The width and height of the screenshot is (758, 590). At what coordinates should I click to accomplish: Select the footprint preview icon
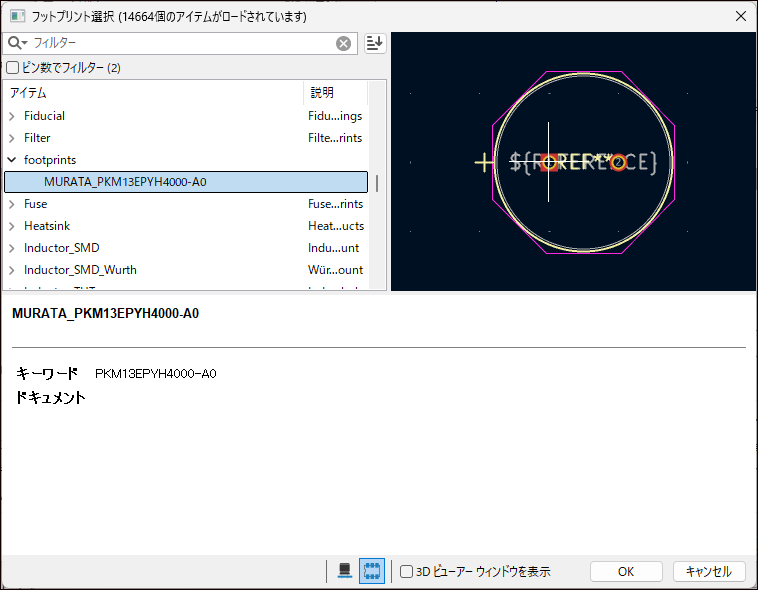pyautogui.click(x=372, y=571)
